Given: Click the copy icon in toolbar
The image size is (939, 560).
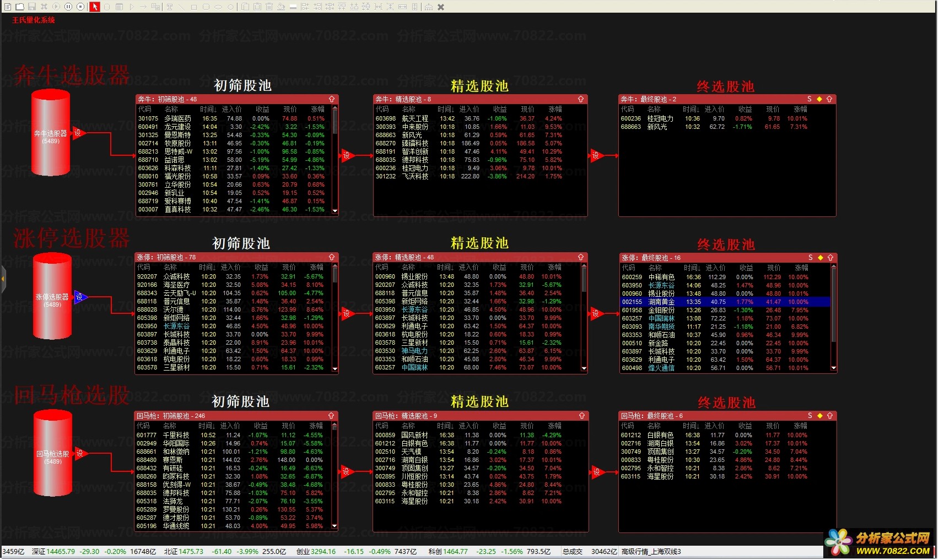Looking at the screenshot, I should click(245, 7).
